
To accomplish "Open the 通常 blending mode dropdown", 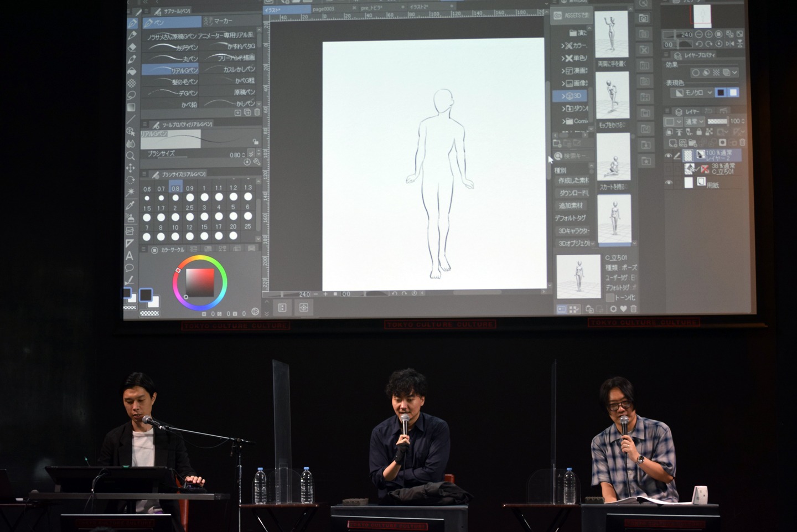I will tap(694, 121).
